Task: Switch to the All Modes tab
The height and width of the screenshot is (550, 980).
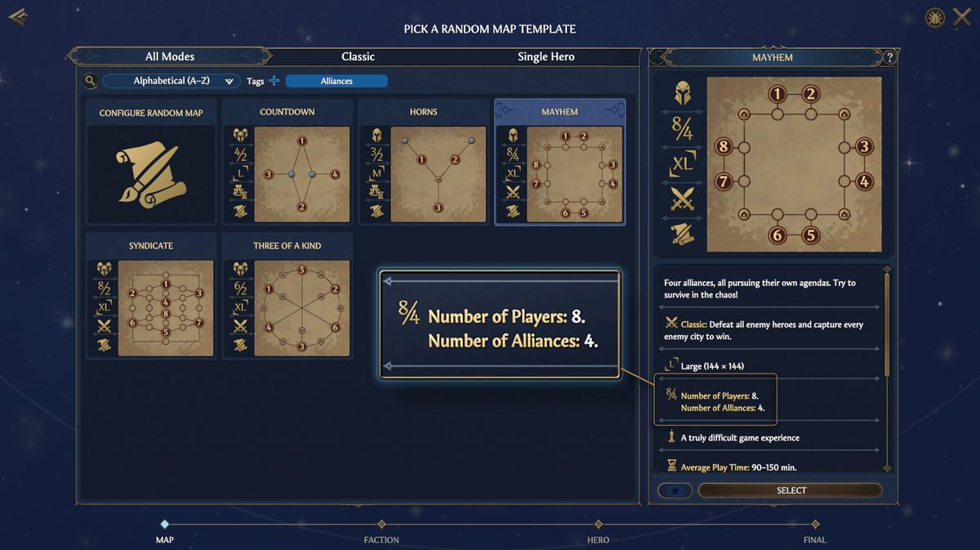Action: pyautogui.click(x=170, y=56)
